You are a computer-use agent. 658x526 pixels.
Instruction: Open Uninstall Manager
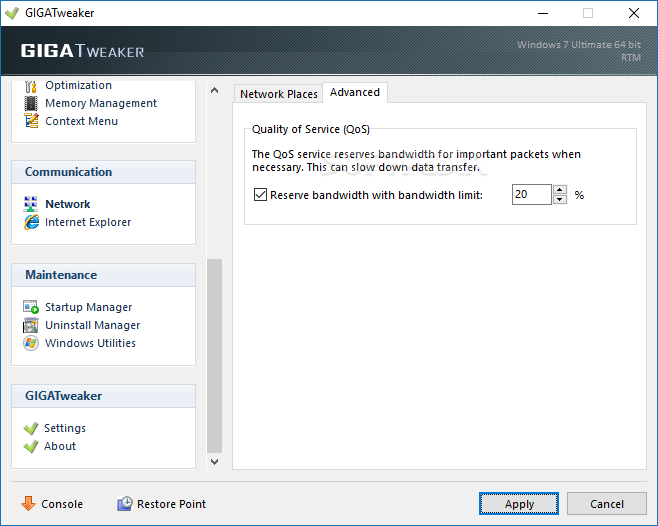click(x=92, y=325)
